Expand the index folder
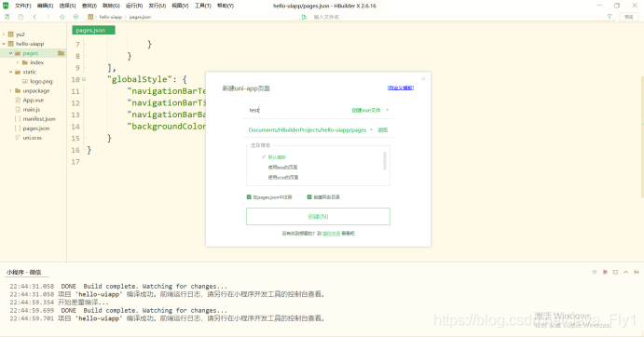The image size is (644, 337). click(18, 62)
